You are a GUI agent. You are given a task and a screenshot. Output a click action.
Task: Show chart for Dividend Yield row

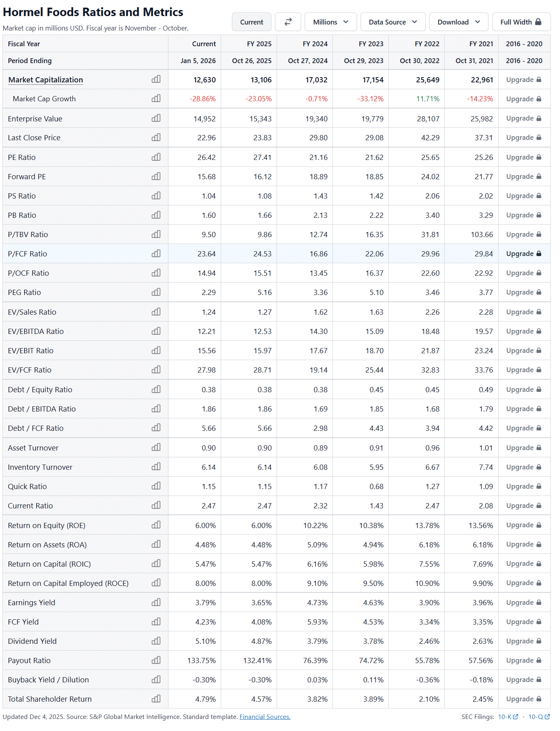(156, 641)
